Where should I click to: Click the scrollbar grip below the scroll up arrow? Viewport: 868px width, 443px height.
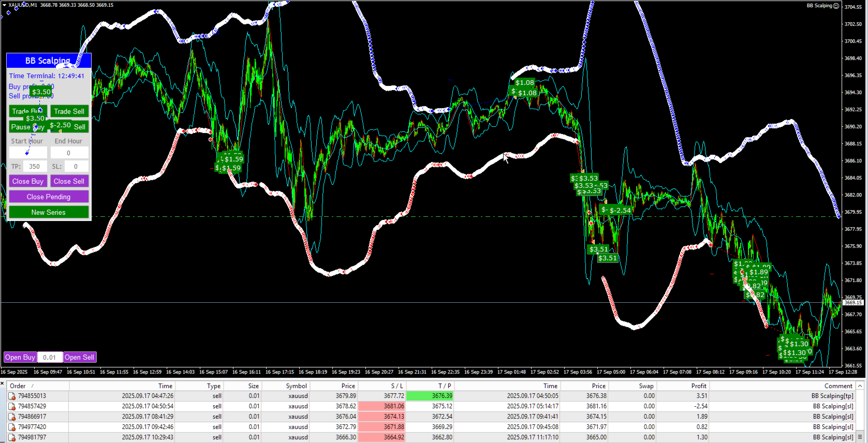point(860,437)
